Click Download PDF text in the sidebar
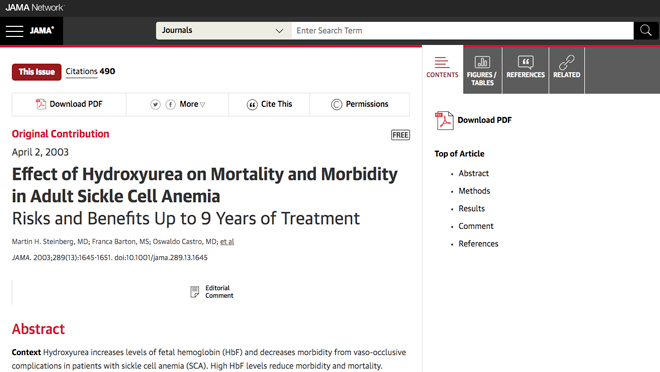The image size is (660, 372). pos(484,120)
